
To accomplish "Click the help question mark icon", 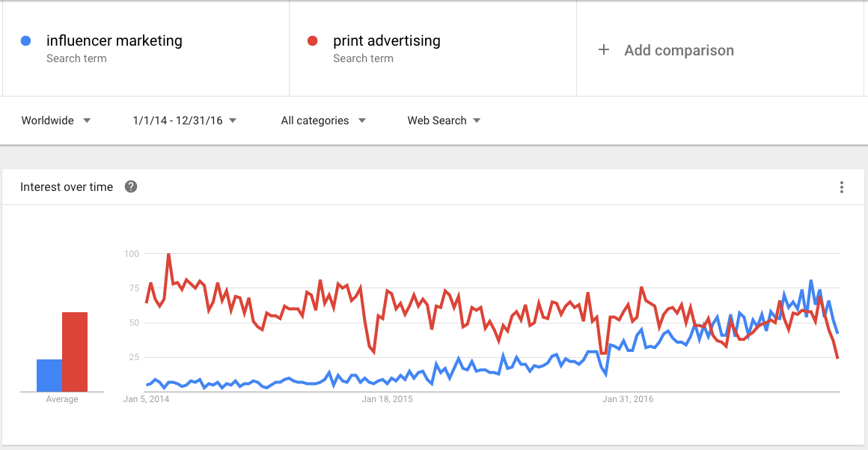I will (x=131, y=186).
